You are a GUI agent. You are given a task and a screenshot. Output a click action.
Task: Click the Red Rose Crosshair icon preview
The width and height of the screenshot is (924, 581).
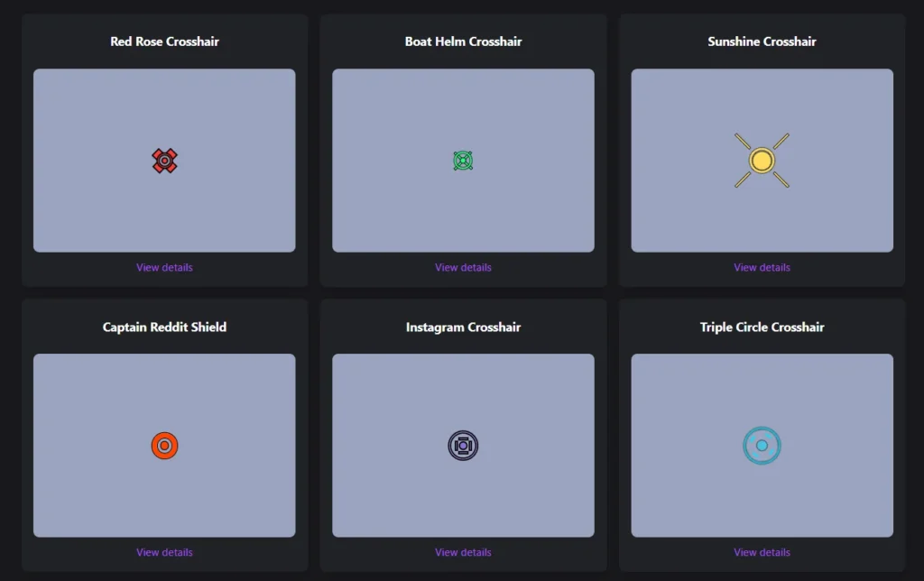coord(164,160)
